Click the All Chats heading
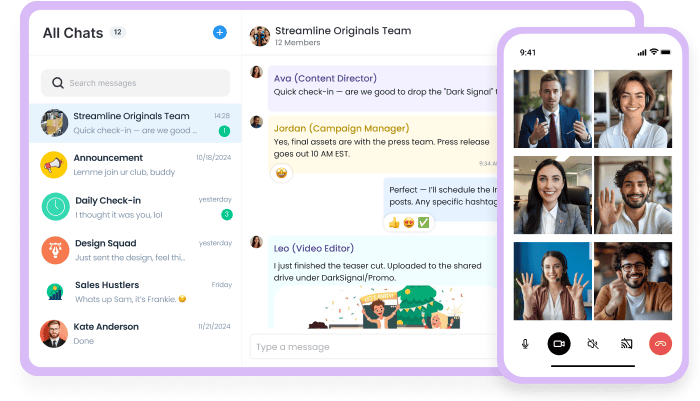Image resolution: width=700 pixels, height=401 pixels. click(73, 33)
